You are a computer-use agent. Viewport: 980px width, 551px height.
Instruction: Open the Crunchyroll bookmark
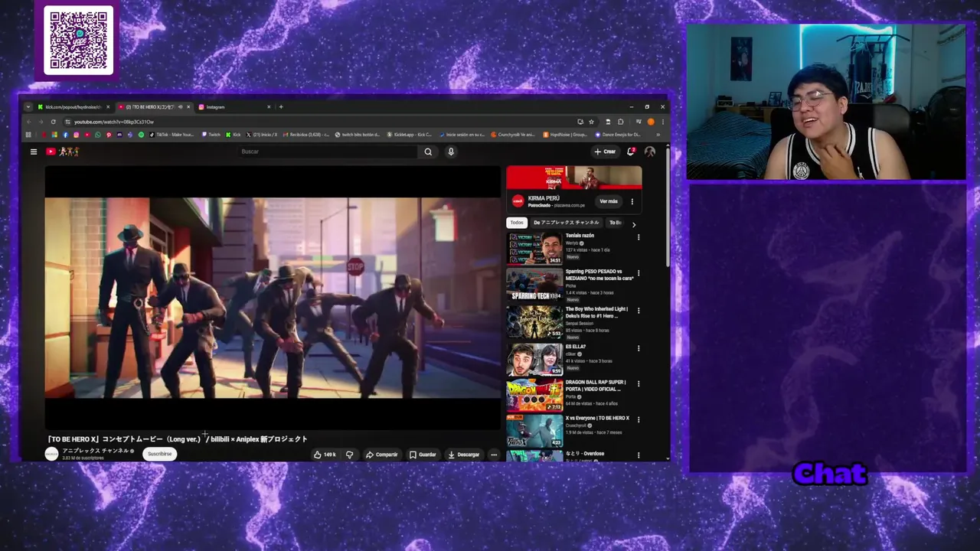click(513, 135)
